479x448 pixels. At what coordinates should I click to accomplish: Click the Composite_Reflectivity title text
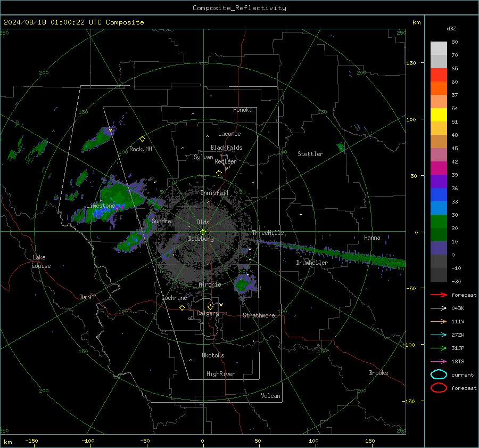click(x=239, y=8)
